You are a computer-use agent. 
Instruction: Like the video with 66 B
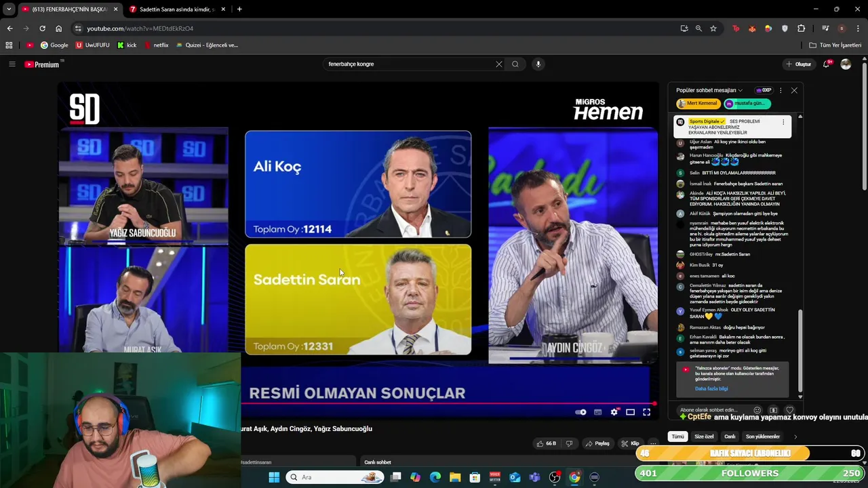click(547, 443)
